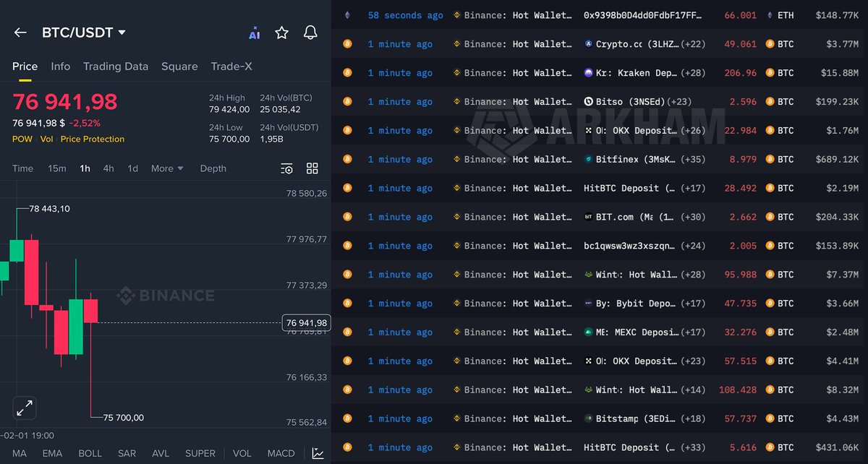Star BTC/USDT as a favorite

point(281,32)
